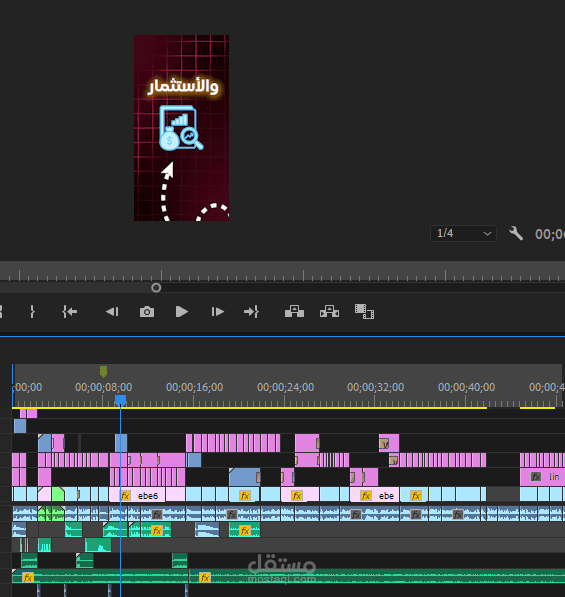Select the clip labeled ebe6
This screenshot has width=565, height=597.
pos(137,495)
